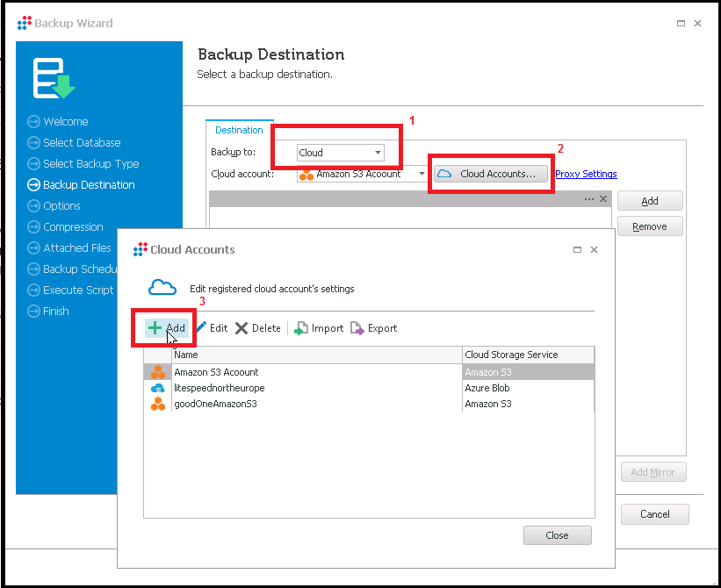
Task: Select the goodOneAmazonS3 account icon
Action: point(158,404)
